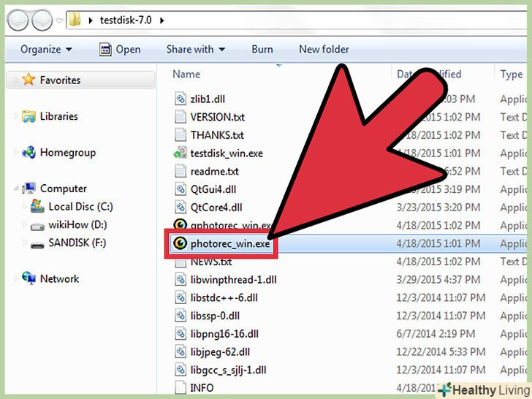
Task: Click the QtGui4.dll file icon
Action: [x=180, y=189]
